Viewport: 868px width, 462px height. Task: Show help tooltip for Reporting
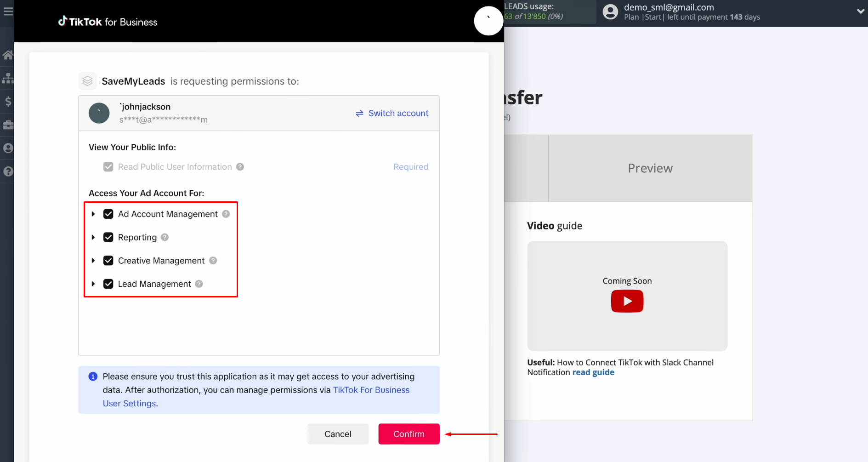point(165,237)
